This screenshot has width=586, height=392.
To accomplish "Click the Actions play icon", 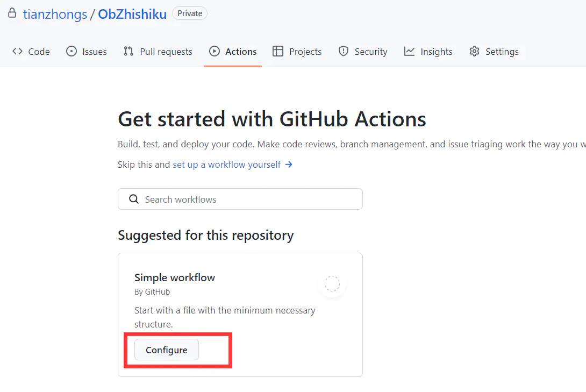I will [215, 52].
